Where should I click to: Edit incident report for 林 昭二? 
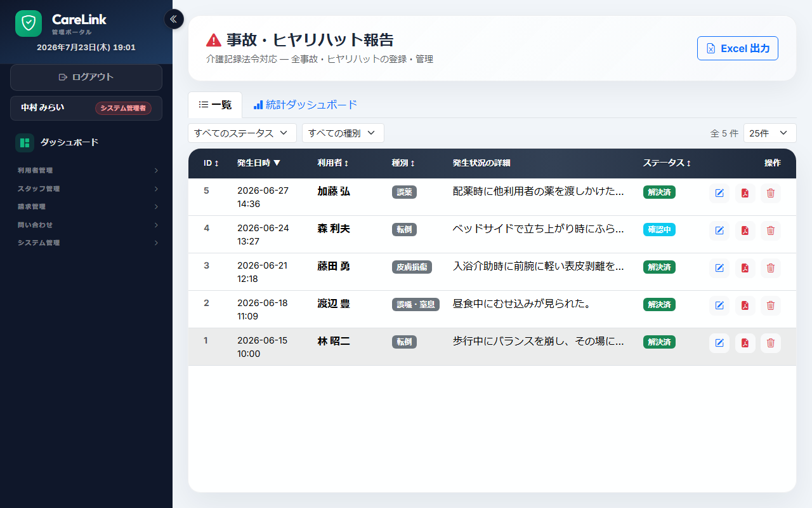pyautogui.click(x=719, y=343)
